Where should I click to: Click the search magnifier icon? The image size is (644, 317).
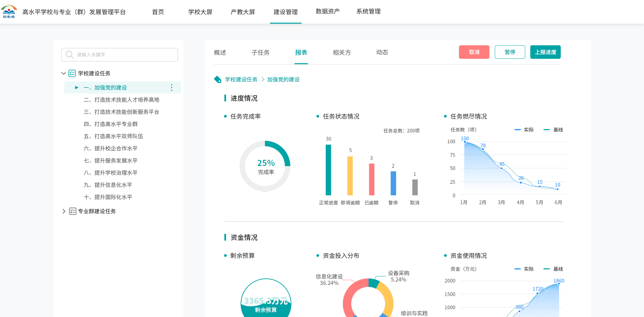tap(69, 55)
